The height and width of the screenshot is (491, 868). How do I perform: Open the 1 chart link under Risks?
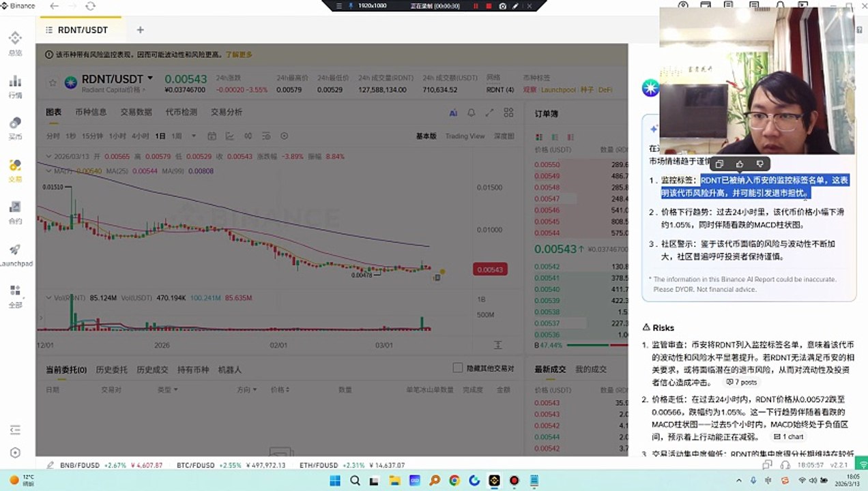(789, 436)
